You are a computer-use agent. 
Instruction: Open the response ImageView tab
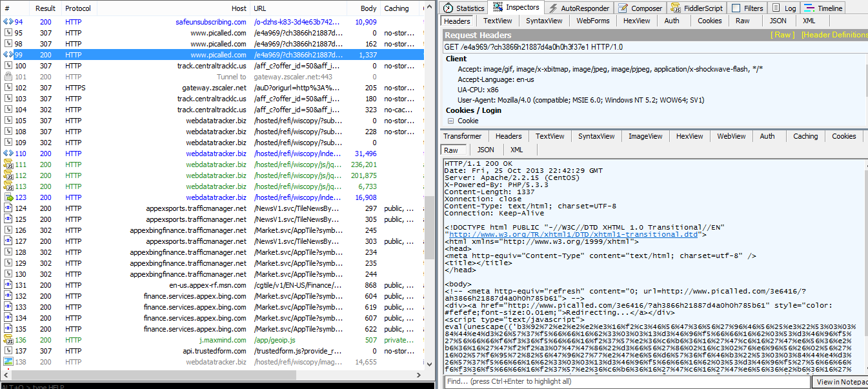[x=645, y=136]
